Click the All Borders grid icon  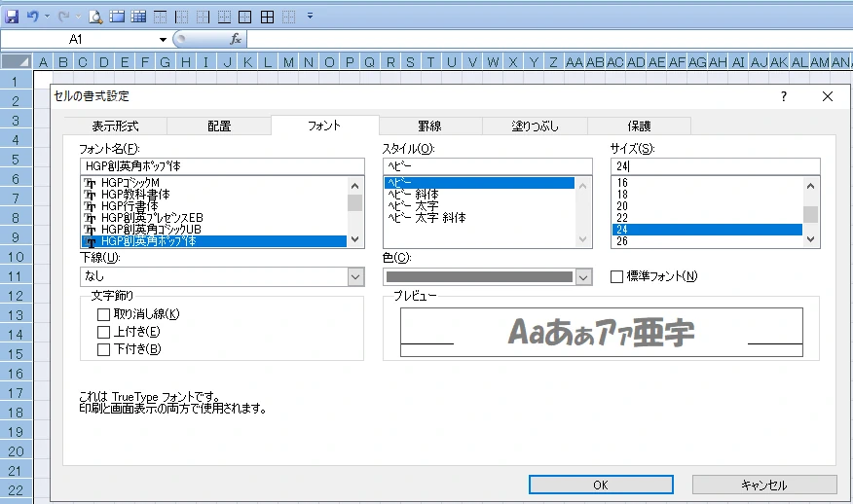(x=267, y=17)
